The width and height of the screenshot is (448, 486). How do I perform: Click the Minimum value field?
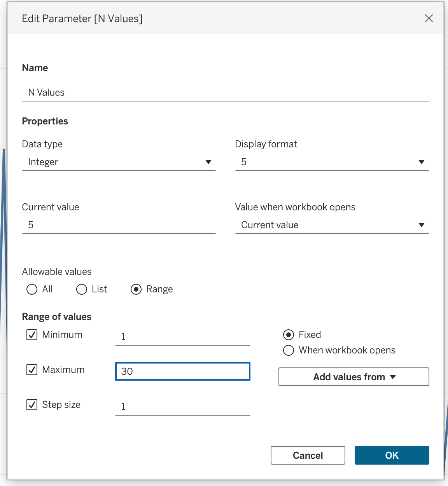[182, 336]
